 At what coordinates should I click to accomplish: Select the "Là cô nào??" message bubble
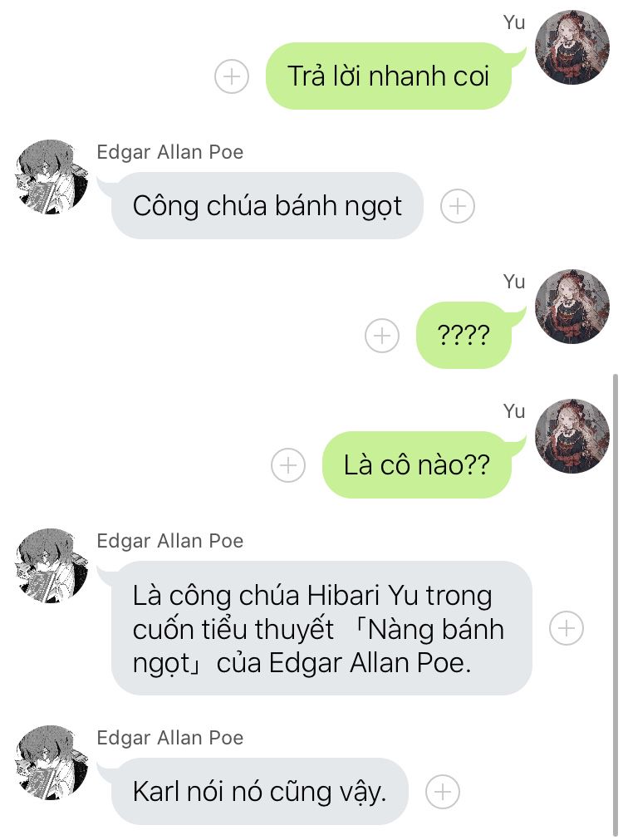point(417,465)
